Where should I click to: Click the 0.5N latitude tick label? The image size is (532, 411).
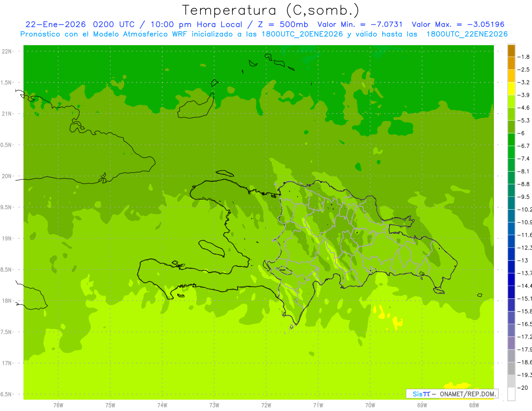[7, 145]
